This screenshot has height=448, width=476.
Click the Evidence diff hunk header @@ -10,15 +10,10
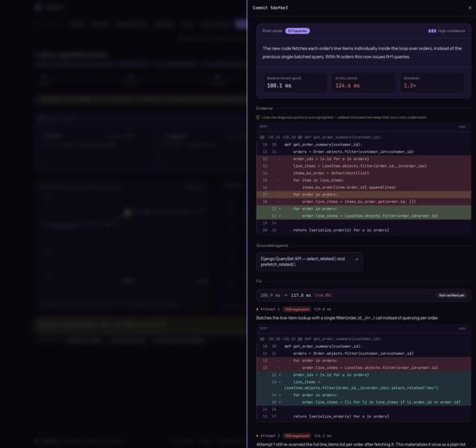tap(321, 138)
